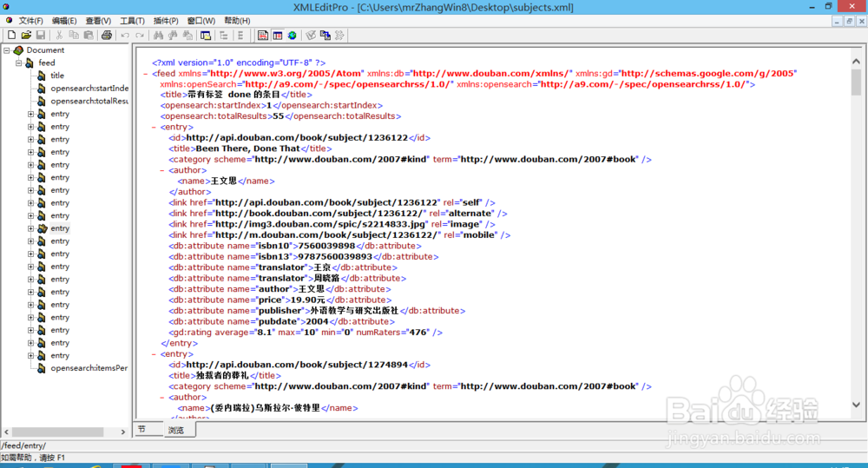
Task: Click the Undo arrow icon
Action: (125, 36)
